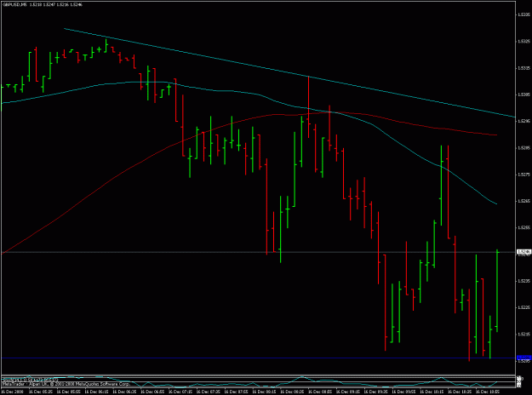Select the descending teal trendline
532x395 pixels.
pos(289,72)
